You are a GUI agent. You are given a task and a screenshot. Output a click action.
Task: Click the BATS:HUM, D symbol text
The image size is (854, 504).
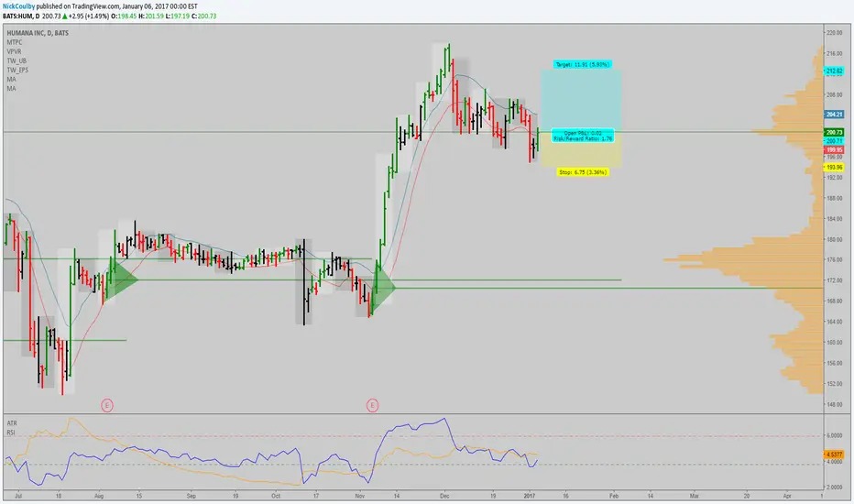21,16
